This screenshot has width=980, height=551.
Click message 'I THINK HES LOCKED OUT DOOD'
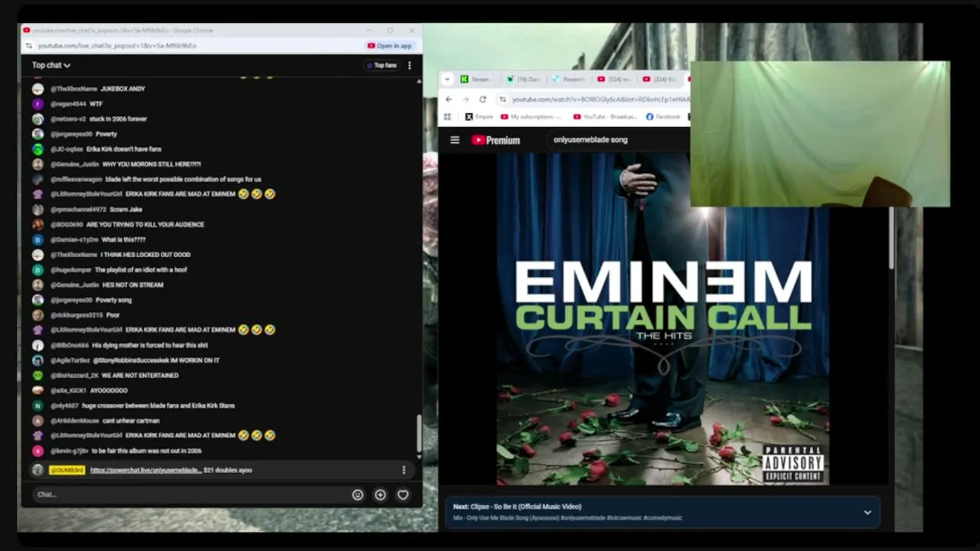point(145,255)
